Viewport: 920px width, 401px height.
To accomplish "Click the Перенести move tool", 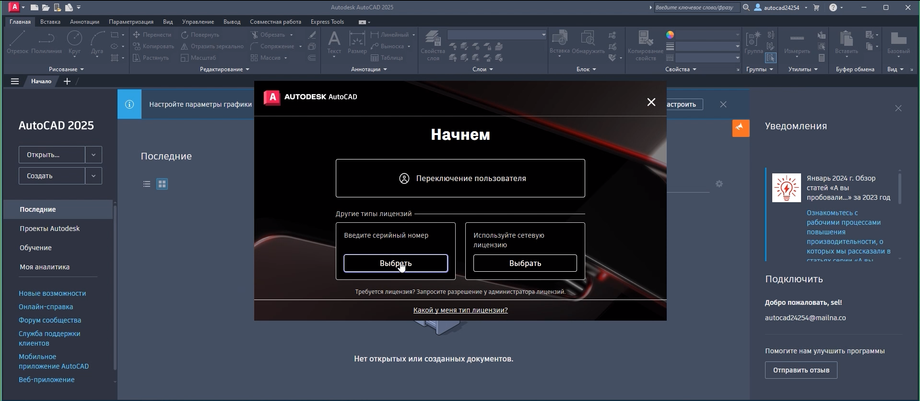I will pyautogui.click(x=151, y=35).
